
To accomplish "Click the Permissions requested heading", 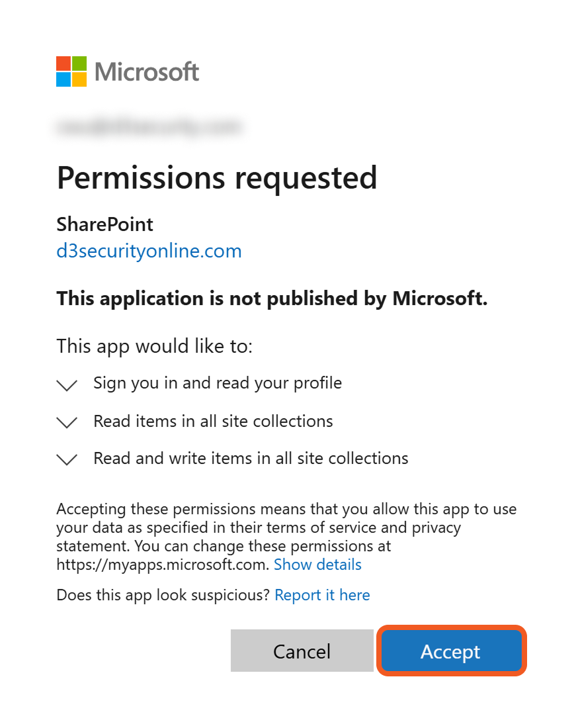I will (217, 177).
